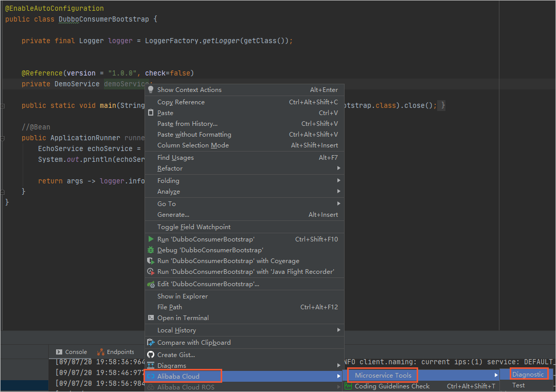This screenshot has width=556, height=392.
Task: Select File Path menu entry
Action: tap(244, 307)
